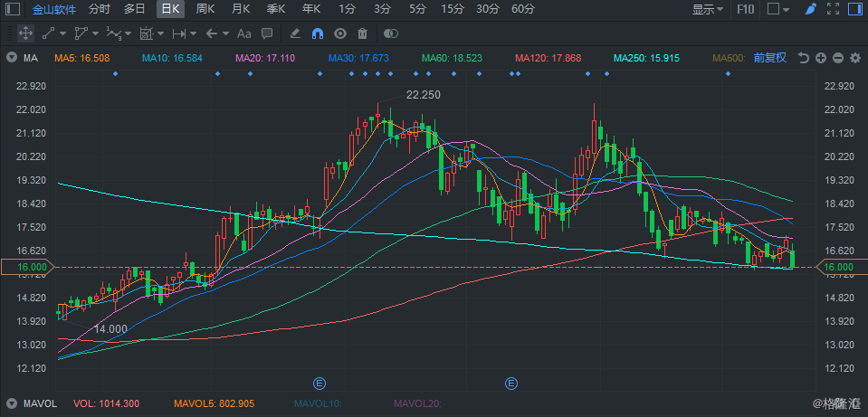Click the MA60: 18.523 legend

click(452, 58)
